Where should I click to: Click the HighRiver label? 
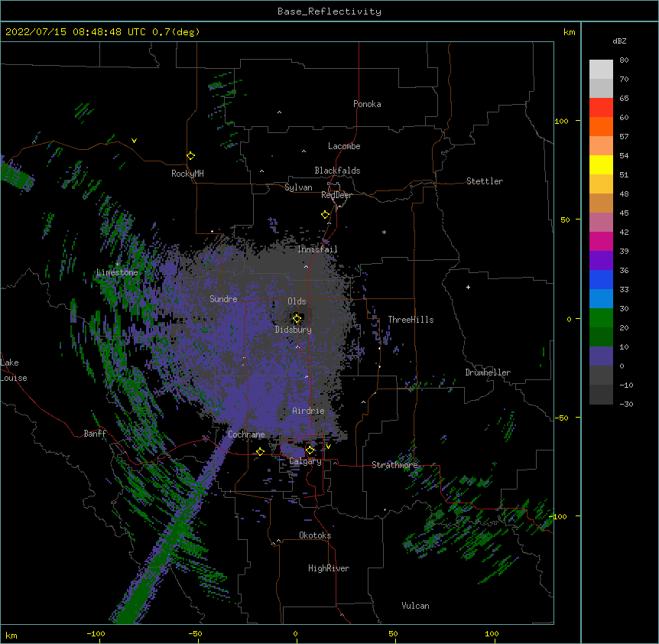[x=329, y=568]
